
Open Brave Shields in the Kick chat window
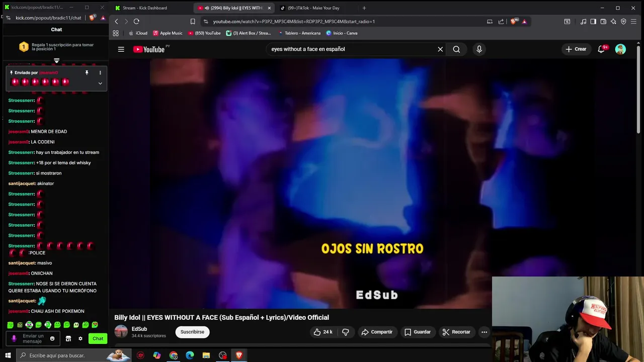click(x=92, y=18)
